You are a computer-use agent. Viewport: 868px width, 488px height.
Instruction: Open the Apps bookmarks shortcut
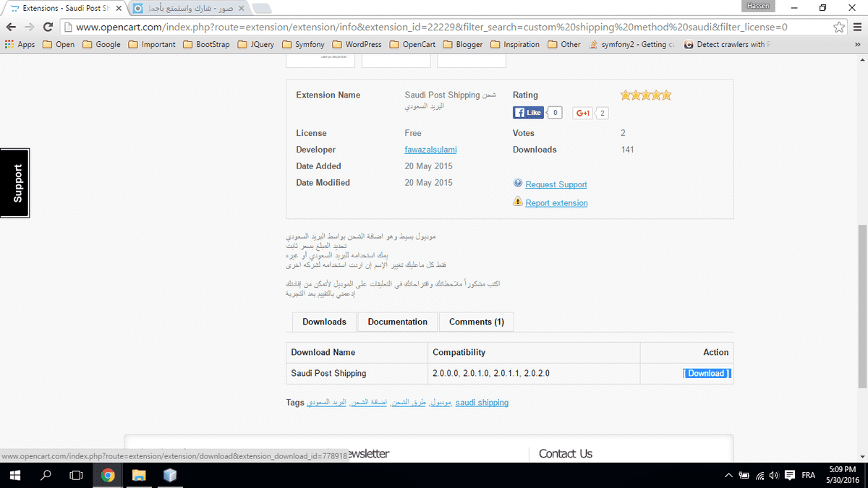[x=20, y=44]
